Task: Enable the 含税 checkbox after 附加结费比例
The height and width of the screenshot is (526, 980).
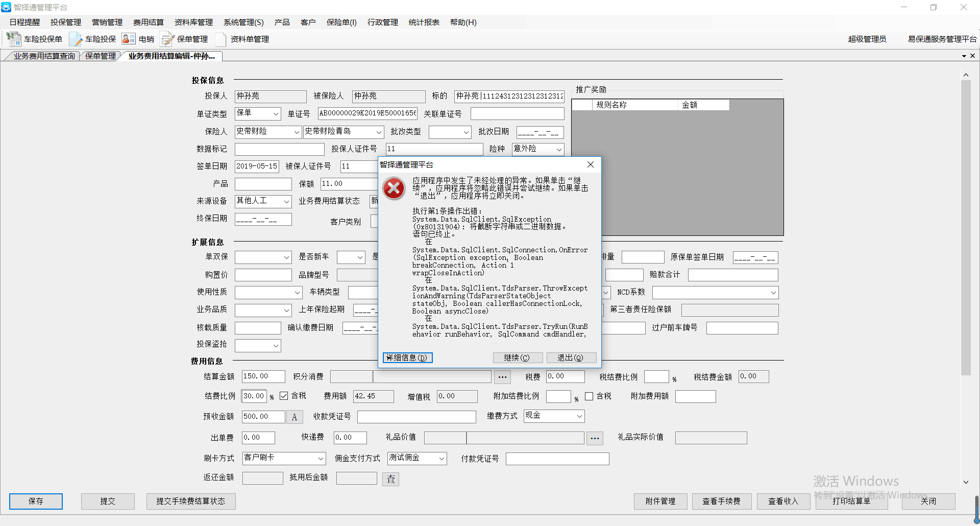Action: point(589,396)
